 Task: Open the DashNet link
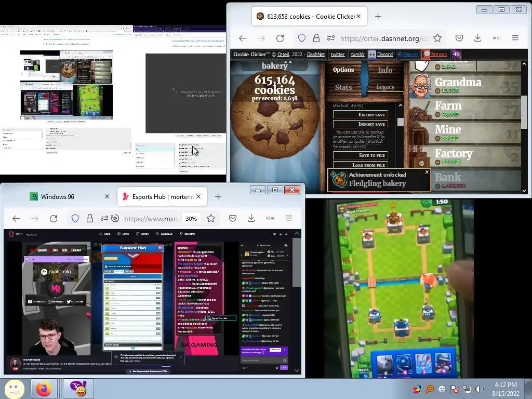[316, 54]
